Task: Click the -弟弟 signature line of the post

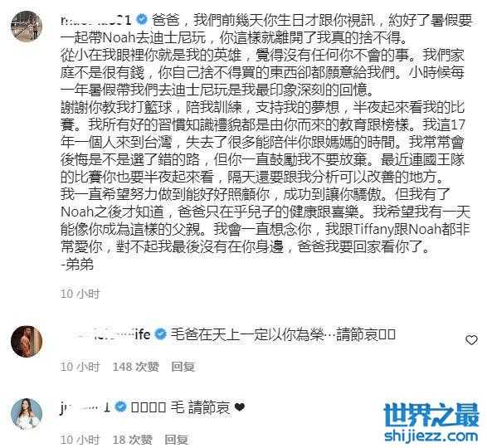Action: click(78, 265)
